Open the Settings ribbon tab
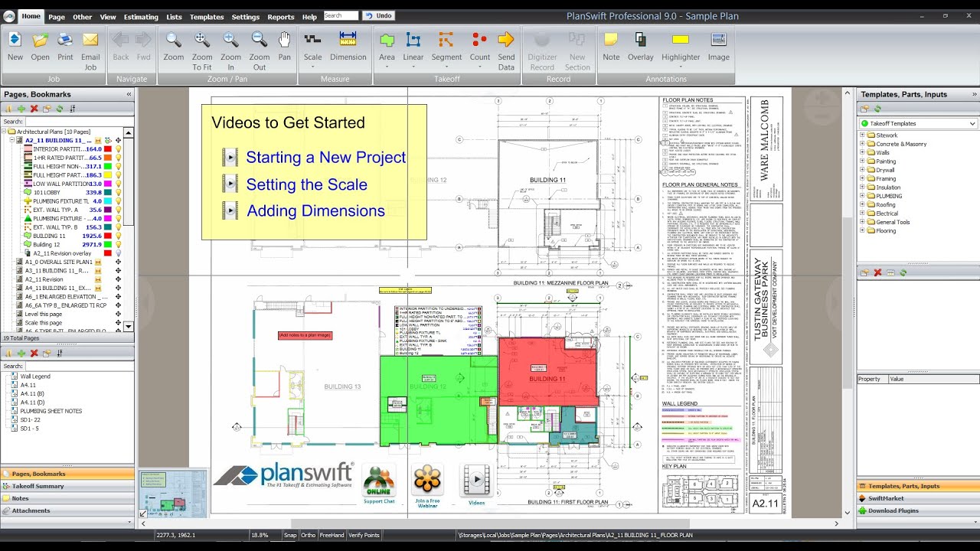This screenshot has width=980, height=551. click(x=246, y=17)
